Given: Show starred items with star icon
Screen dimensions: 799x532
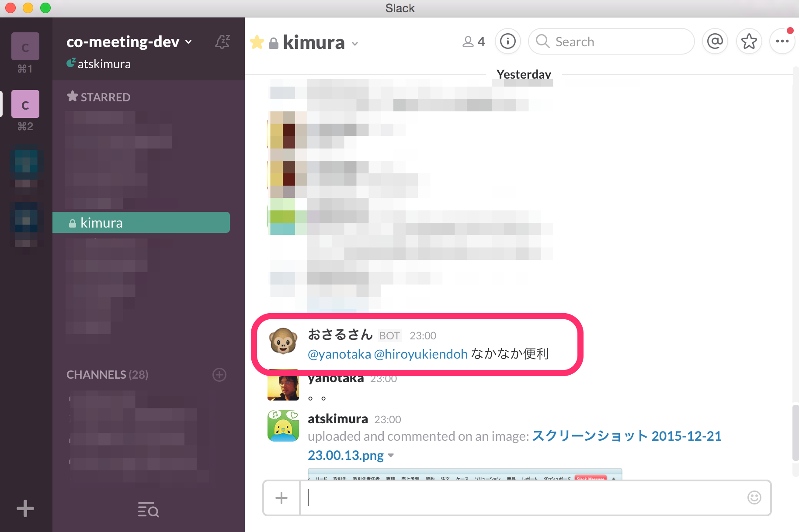Looking at the screenshot, I should (x=749, y=41).
